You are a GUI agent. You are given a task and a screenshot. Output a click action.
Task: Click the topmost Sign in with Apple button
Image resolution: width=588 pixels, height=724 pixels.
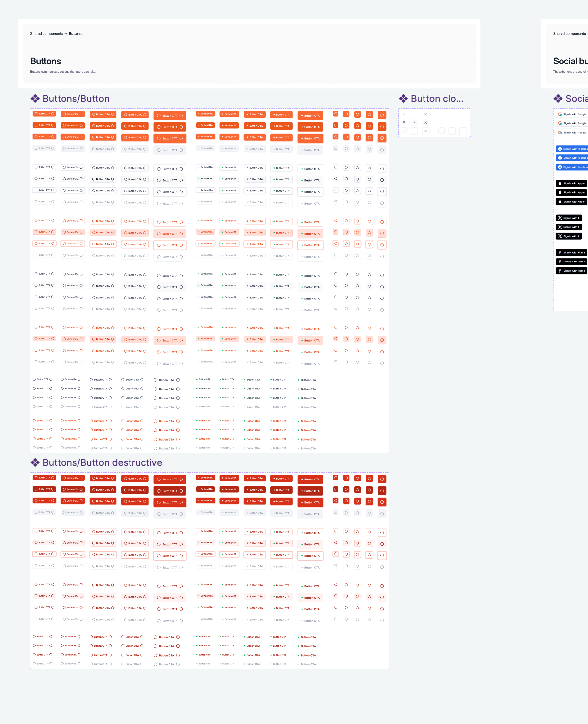(x=571, y=183)
